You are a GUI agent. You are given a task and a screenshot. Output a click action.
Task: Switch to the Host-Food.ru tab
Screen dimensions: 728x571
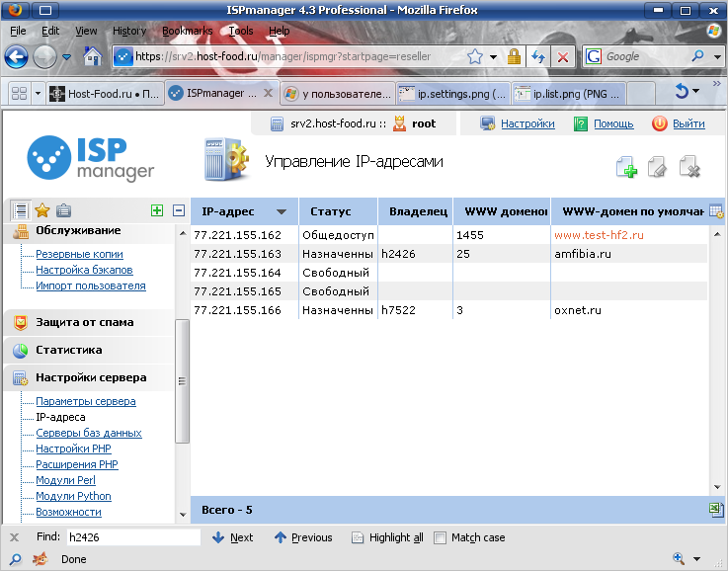[x=106, y=93]
